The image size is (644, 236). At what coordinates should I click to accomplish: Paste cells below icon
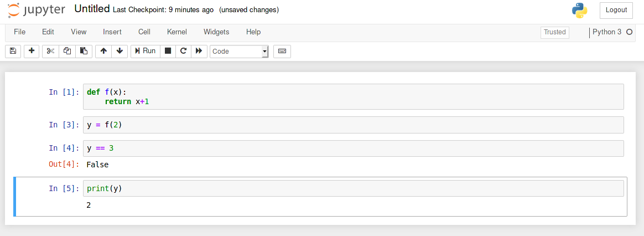click(84, 51)
